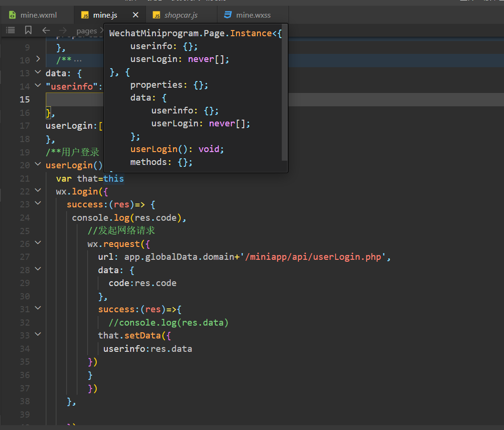The height and width of the screenshot is (430, 504).
Task: Click the '/miniapp/api/userLogin.php' string
Action: coord(313,257)
